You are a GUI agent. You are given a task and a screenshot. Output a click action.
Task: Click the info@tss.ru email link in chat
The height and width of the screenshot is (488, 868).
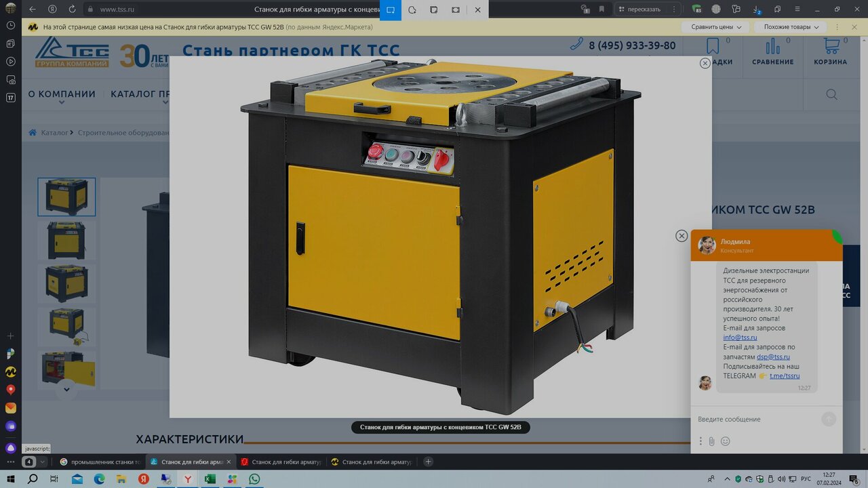pos(740,338)
